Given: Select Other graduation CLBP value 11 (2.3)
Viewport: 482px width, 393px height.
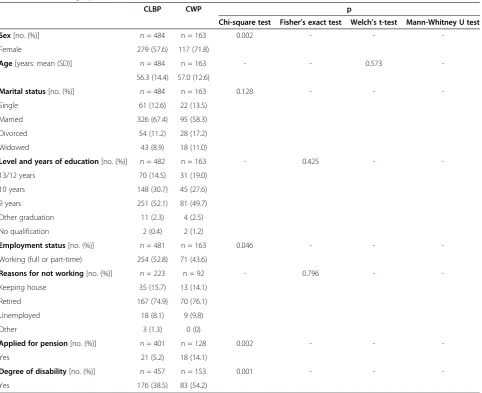Looking at the screenshot, I should coord(152,217).
